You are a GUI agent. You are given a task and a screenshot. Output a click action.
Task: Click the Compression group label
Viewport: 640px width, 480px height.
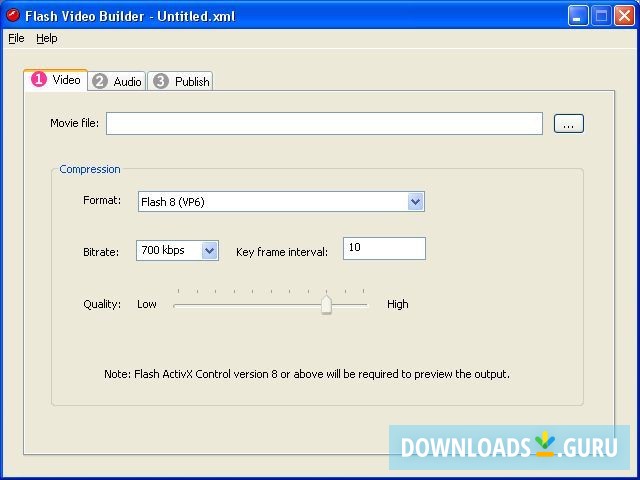tap(90, 169)
